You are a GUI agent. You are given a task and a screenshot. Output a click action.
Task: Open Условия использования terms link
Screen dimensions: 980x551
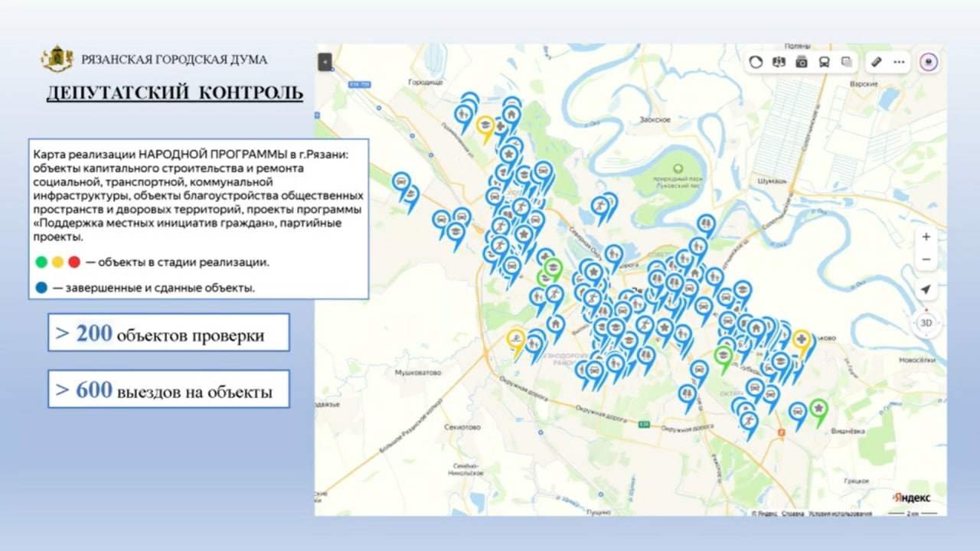click(x=841, y=514)
